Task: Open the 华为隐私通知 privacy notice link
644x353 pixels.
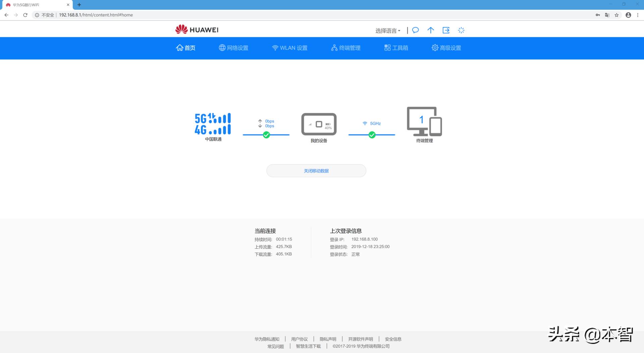Action: [x=267, y=339]
